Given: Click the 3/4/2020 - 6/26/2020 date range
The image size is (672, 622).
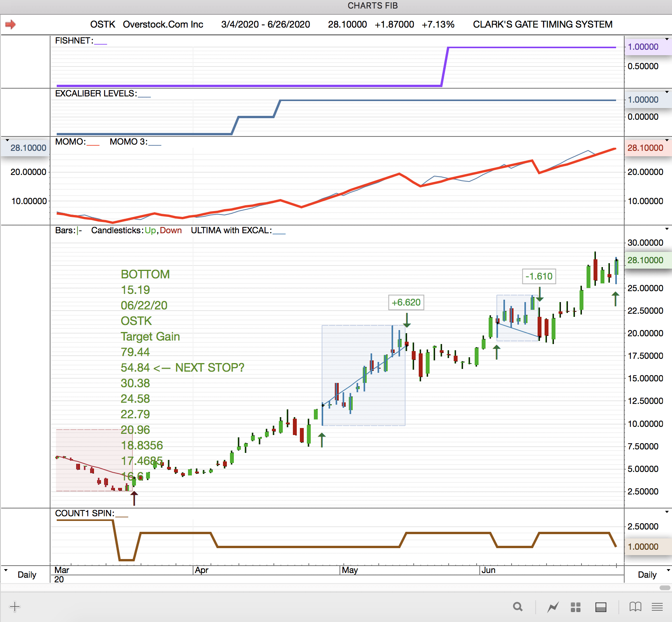Looking at the screenshot, I should click(266, 24).
